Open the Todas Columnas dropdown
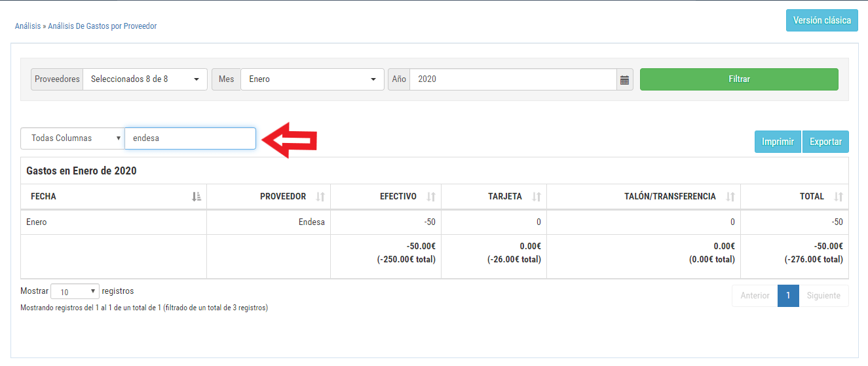Screen dimensions: 868x366 (73, 138)
